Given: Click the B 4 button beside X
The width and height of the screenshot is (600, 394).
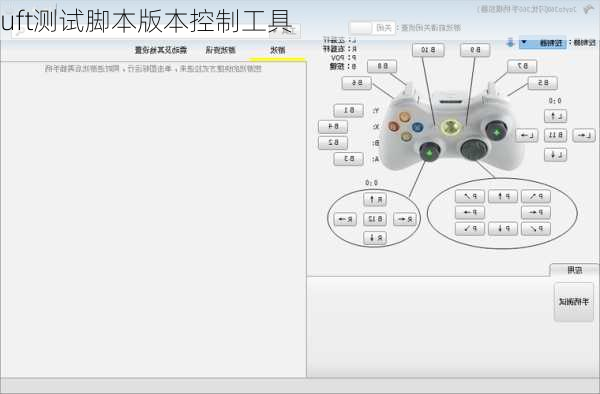Looking at the screenshot, I should (x=333, y=127).
